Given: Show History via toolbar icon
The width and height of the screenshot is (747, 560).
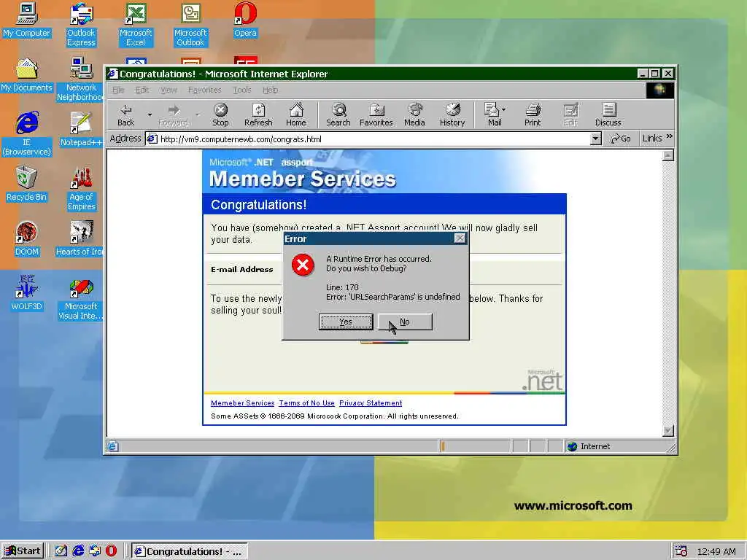Looking at the screenshot, I should click(452, 114).
